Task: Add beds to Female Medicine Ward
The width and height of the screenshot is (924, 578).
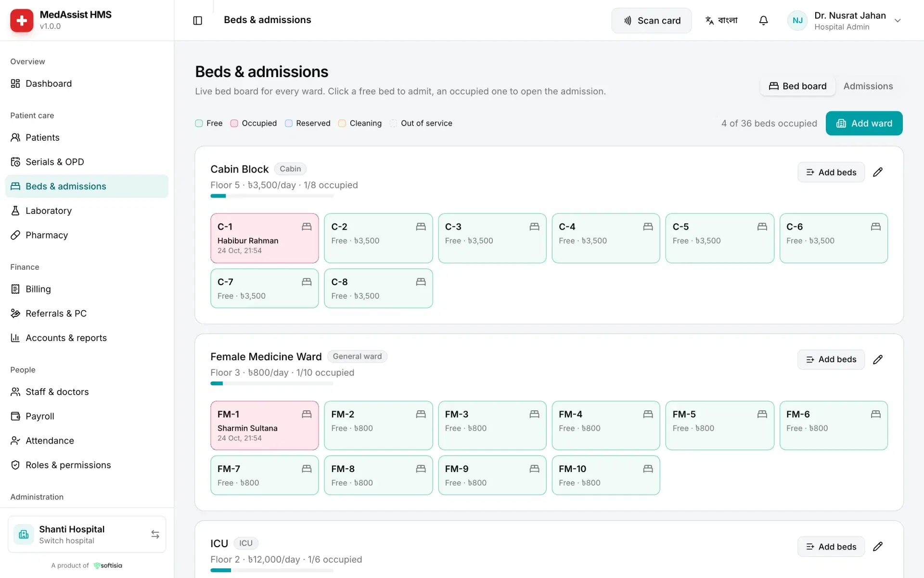Action: pos(831,359)
